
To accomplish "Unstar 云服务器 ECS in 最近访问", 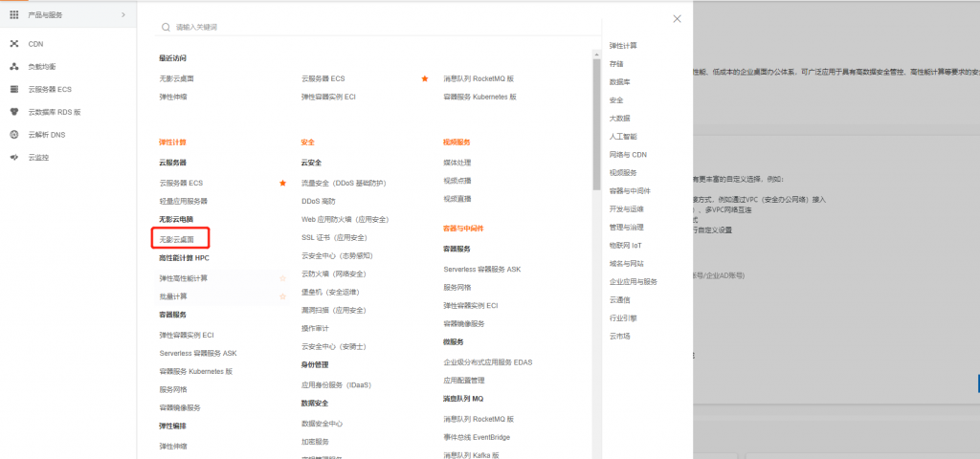I will pyautogui.click(x=425, y=78).
